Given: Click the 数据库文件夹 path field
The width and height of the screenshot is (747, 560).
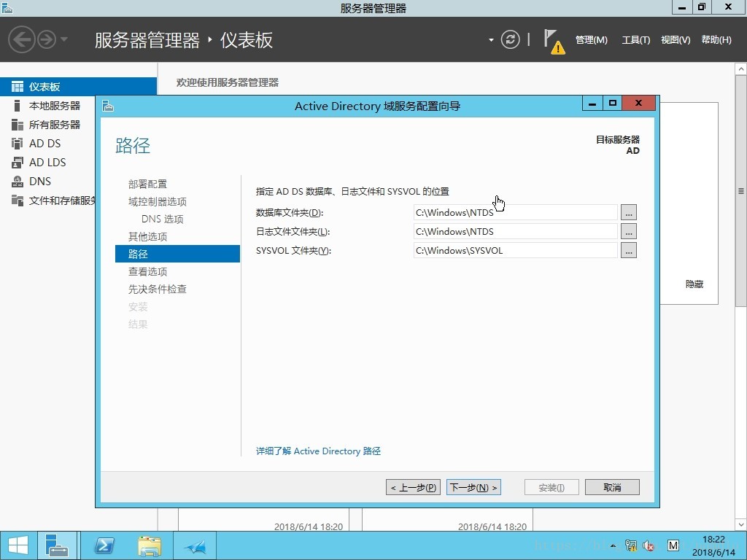Looking at the screenshot, I should pos(516,212).
